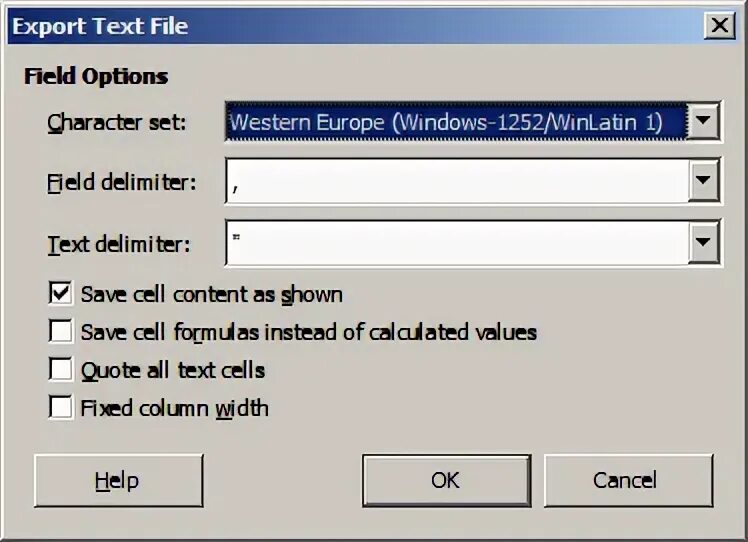Click the Field Options heading

pos(96,77)
